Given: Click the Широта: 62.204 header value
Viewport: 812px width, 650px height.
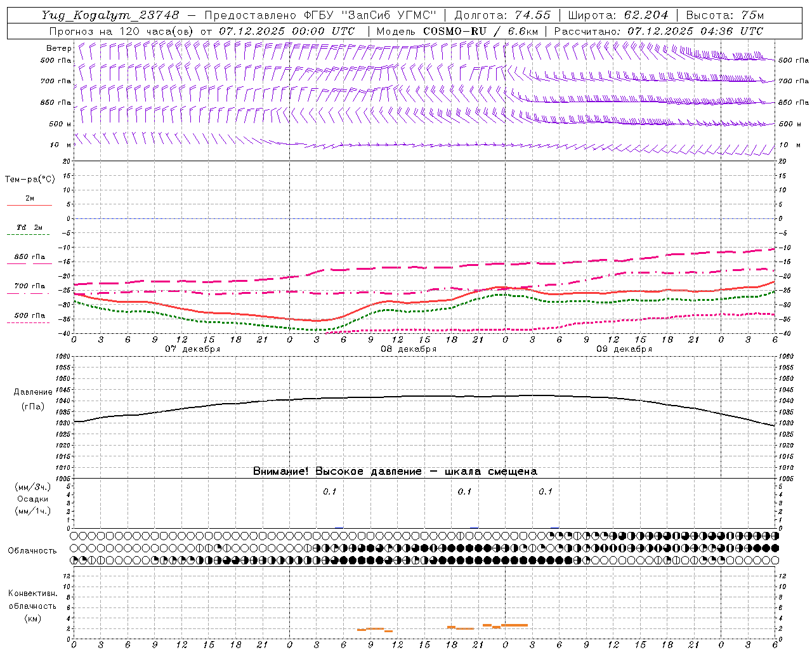Looking at the screenshot, I should [618, 15].
